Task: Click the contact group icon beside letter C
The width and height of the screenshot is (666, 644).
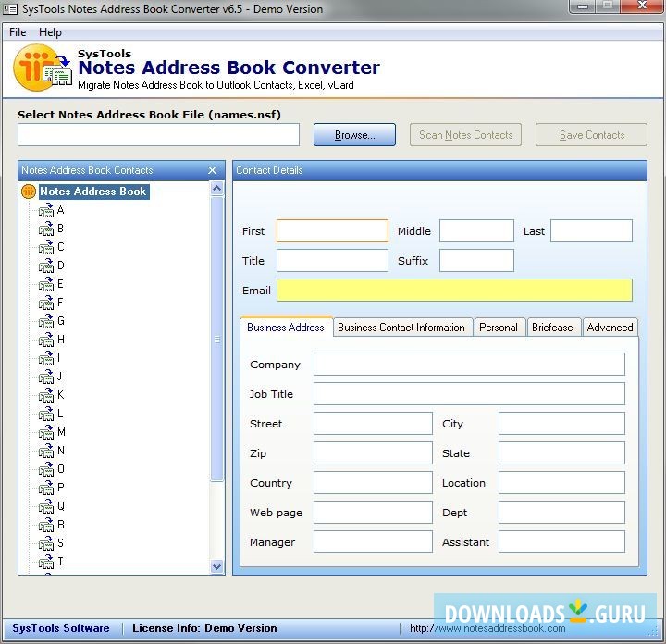Action: 46,247
